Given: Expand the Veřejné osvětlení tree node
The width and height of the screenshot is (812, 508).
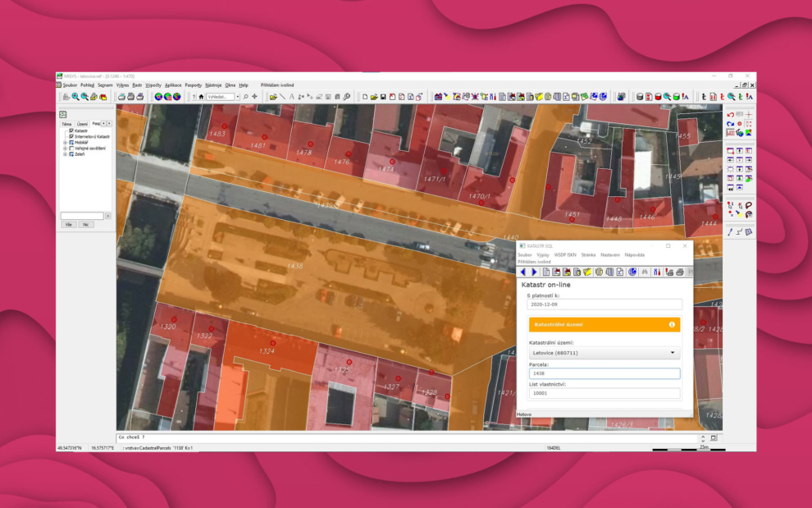Looking at the screenshot, I should coord(66,149).
